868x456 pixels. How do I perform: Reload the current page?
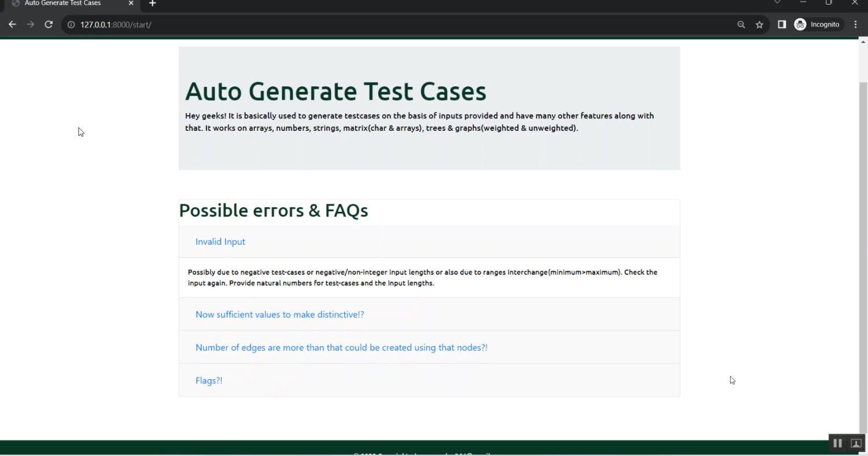click(x=49, y=24)
